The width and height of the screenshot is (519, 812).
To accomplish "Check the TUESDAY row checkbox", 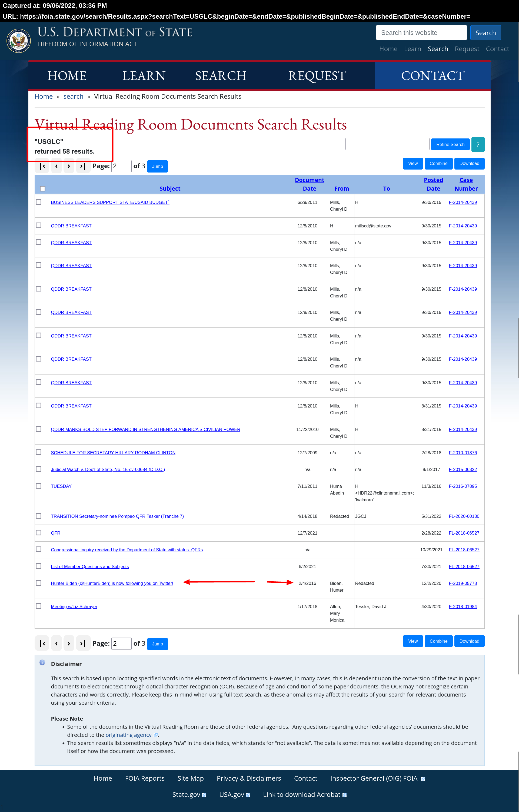I will click(x=38, y=486).
